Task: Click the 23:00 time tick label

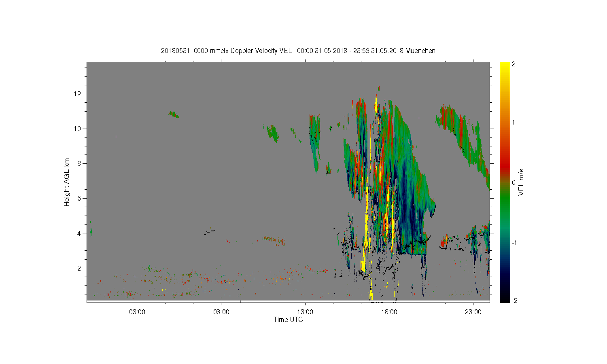Action: coord(473,312)
